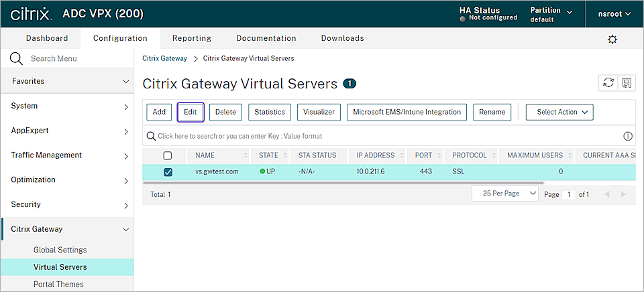Switch to the Dashboard tab
644x292 pixels.
[x=47, y=38]
